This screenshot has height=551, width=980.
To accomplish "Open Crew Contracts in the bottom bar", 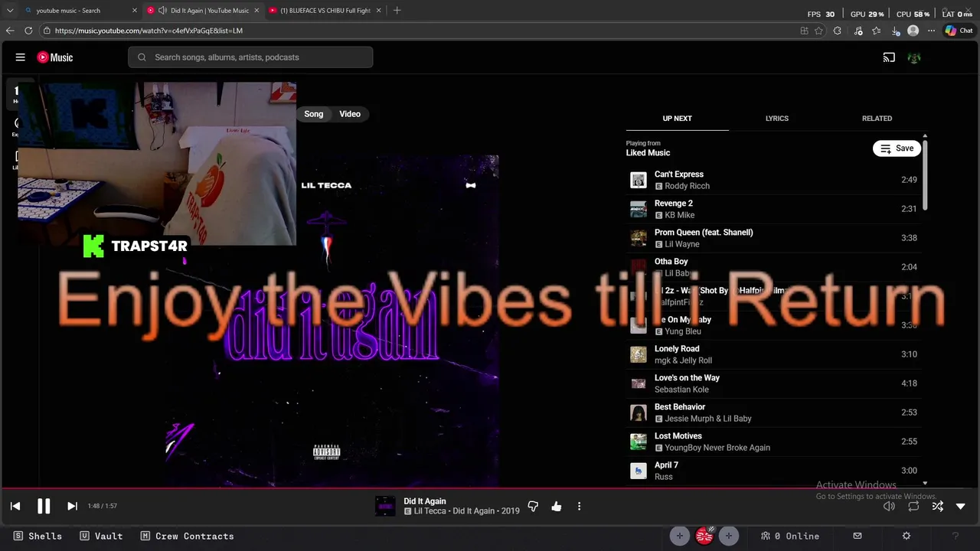I will 186,536.
